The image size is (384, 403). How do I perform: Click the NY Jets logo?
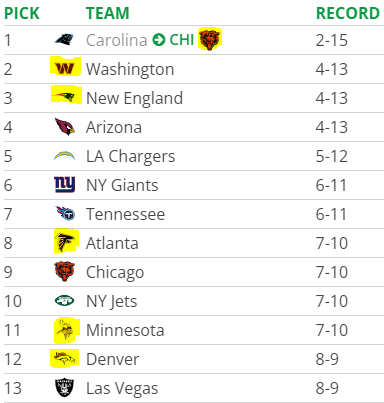(x=64, y=301)
